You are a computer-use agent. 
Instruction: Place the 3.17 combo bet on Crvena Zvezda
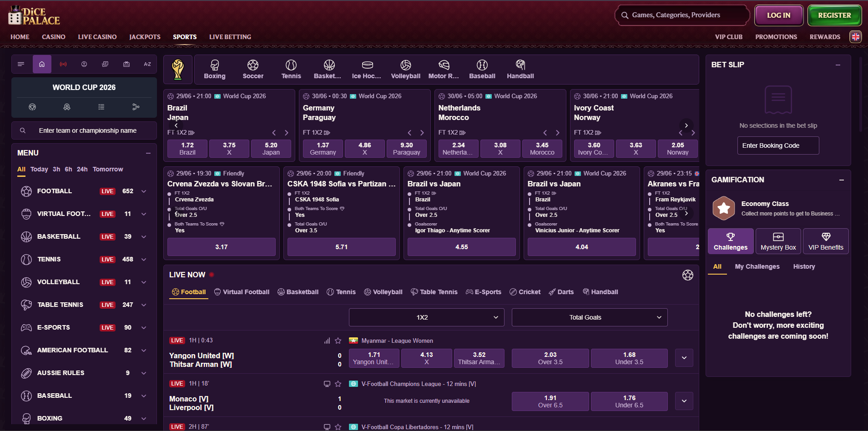[x=222, y=247]
